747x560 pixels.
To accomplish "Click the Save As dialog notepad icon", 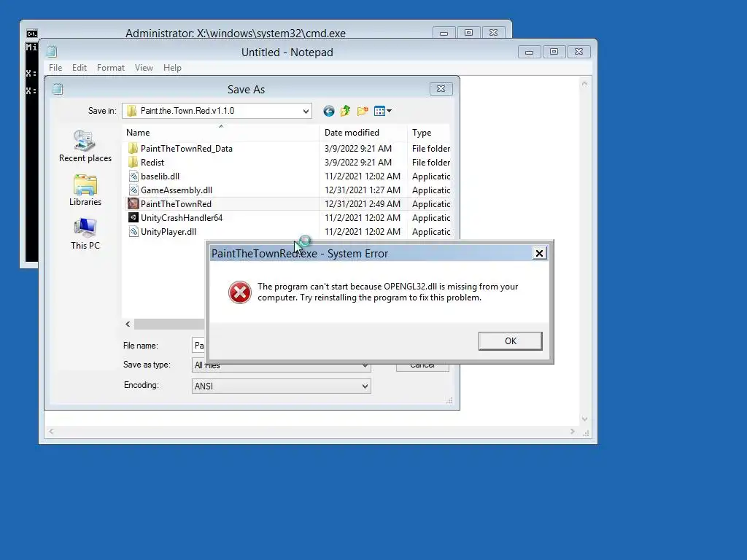I will click(58, 89).
